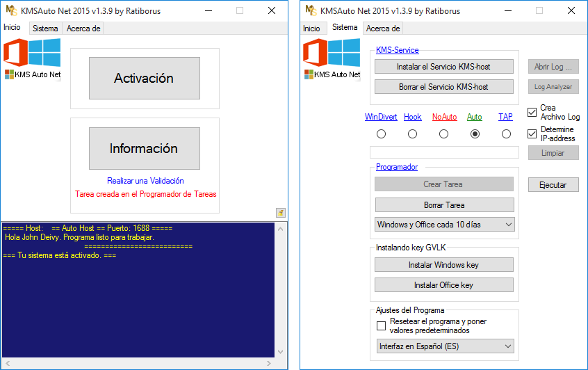Click the Abrir Log button

click(x=553, y=67)
